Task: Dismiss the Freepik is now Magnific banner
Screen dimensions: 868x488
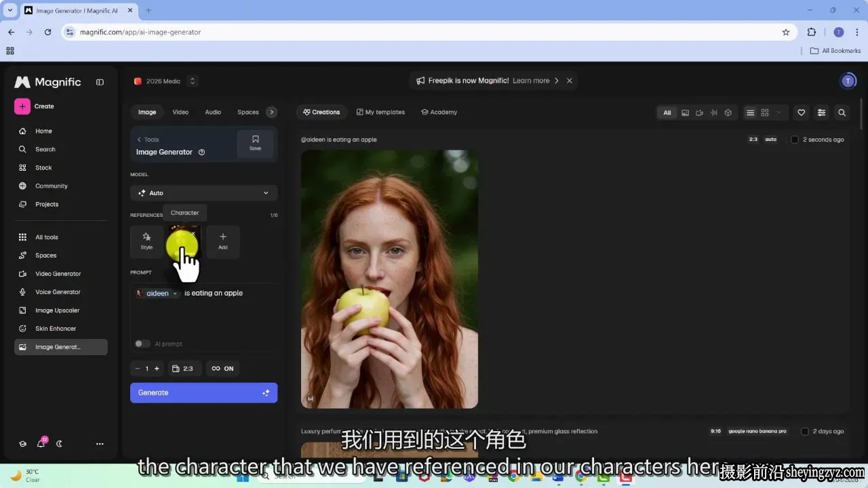Action: (570, 81)
